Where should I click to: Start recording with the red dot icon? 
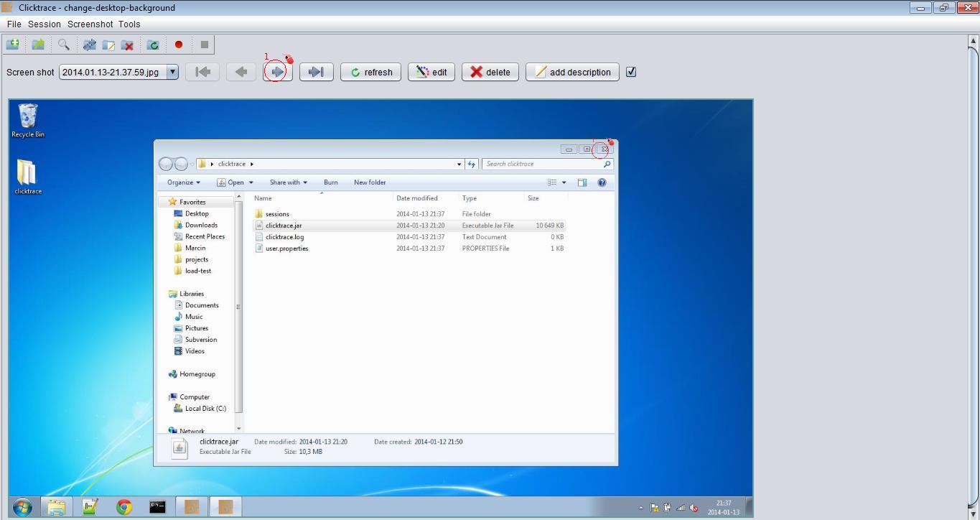point(179,45)
